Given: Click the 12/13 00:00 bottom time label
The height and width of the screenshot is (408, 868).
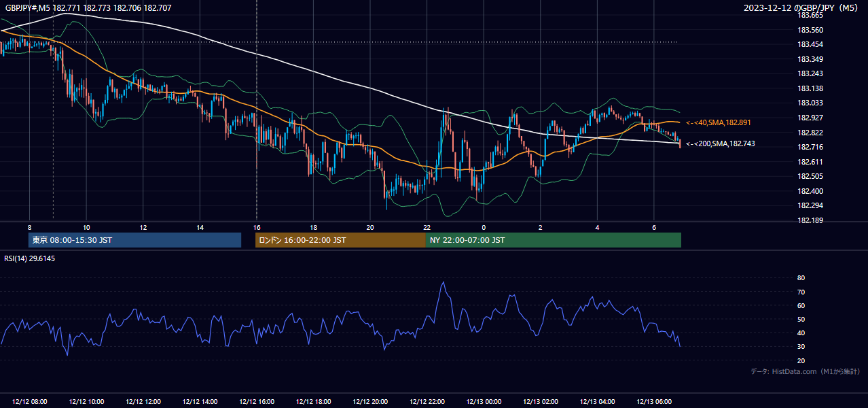Looking at the screenshot, I should [484, 402].
